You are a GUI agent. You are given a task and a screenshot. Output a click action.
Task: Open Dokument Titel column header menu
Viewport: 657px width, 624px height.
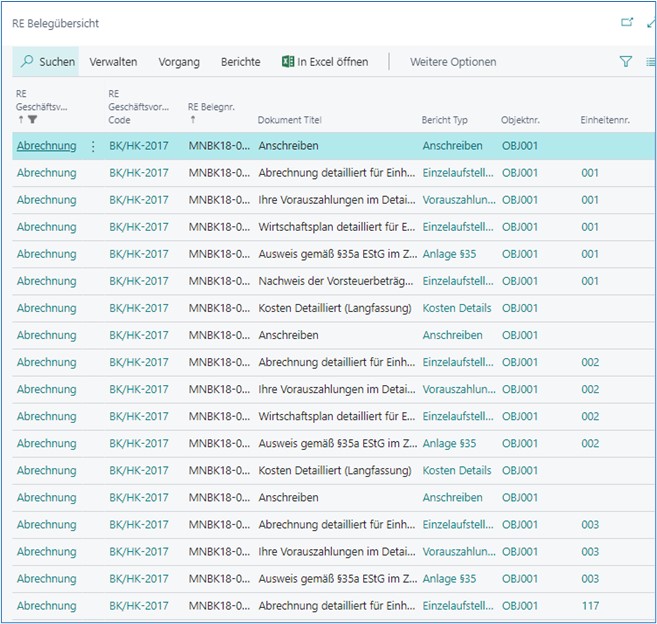(289, 120)
